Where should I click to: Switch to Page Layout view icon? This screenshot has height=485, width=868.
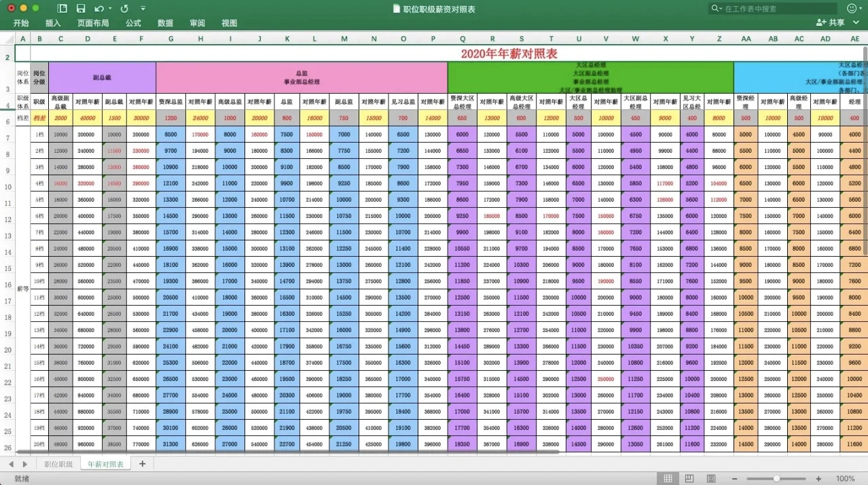(x=689, y=478)
